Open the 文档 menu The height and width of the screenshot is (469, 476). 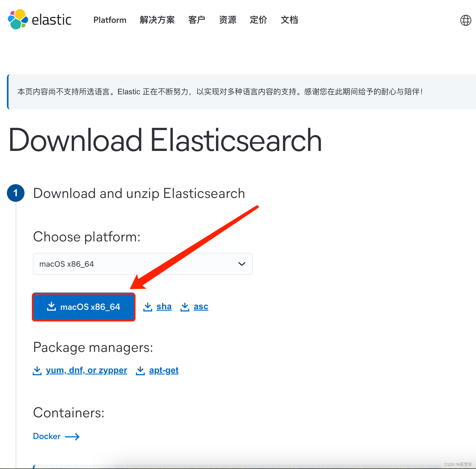pos(289,20)
